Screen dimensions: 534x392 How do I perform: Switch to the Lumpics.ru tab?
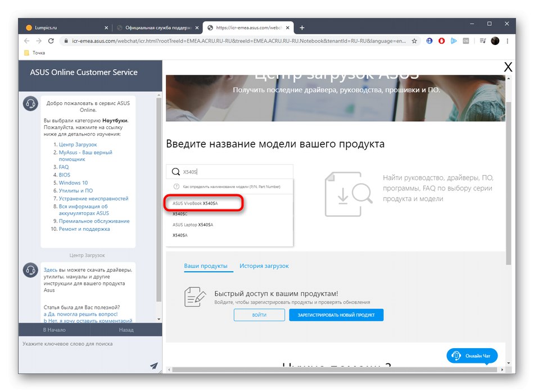[66, 28]
